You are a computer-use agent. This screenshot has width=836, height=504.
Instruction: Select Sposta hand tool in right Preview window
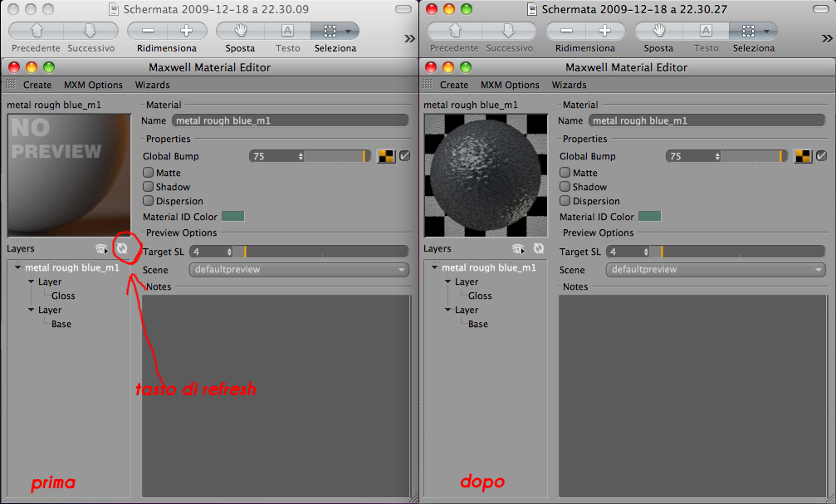659,31
